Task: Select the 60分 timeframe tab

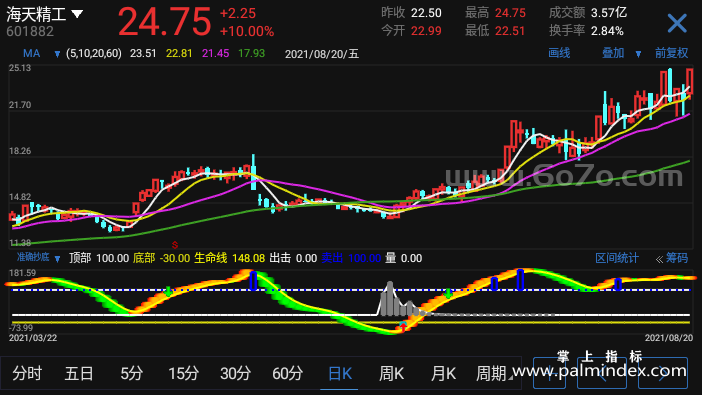Action: pos(287,373)
